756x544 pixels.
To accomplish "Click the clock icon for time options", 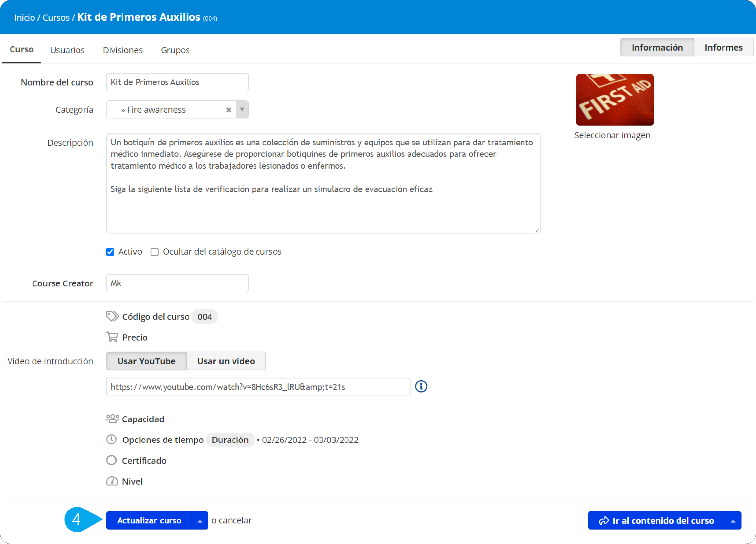I will [x=111, y=439].
